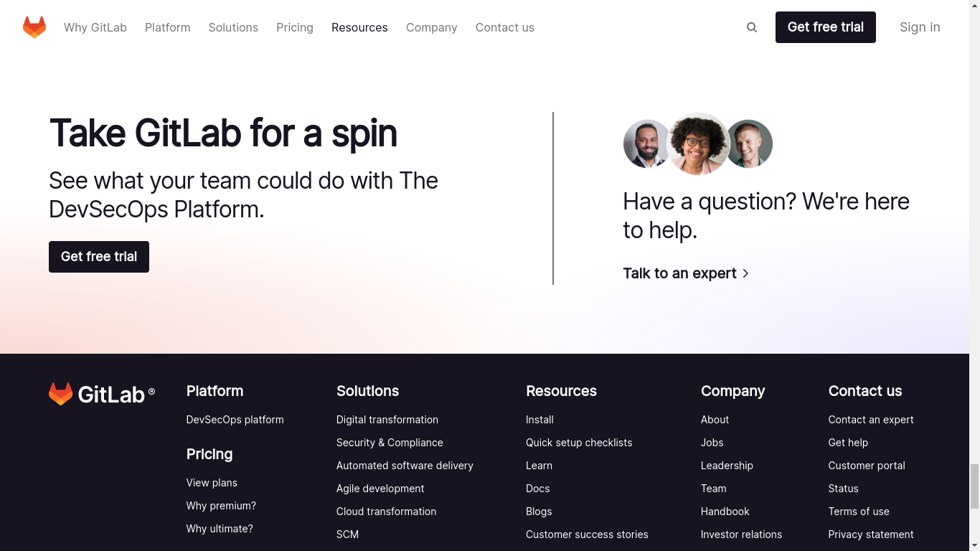Screen dimensions: 980x551
Task: Click the experts' avatar photo group
Action: click(x=698, y=144)
